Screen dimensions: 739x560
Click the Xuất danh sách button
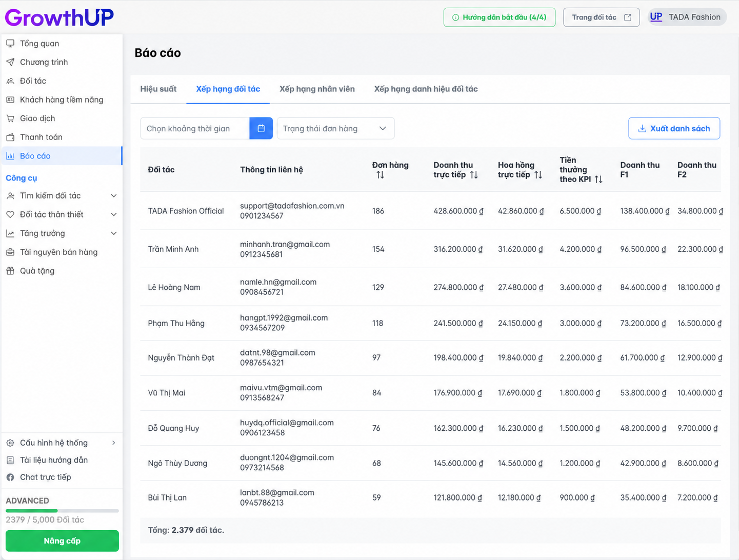tap(674, 128)
